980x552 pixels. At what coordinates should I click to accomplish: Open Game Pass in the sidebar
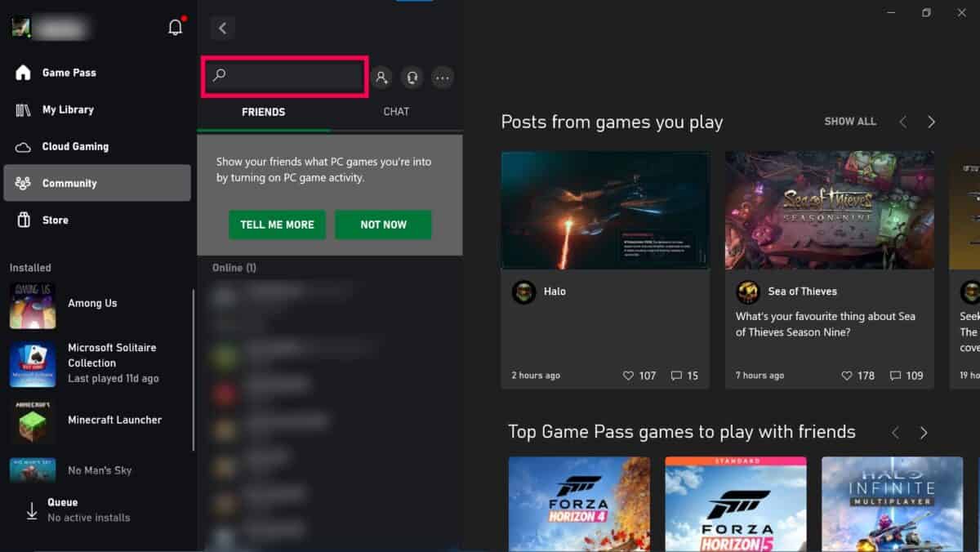tap(97, 73)
